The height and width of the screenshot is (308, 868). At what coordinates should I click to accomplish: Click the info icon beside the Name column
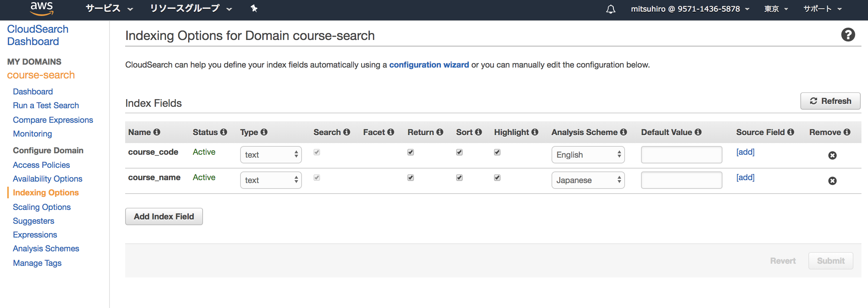pos(157,132)
